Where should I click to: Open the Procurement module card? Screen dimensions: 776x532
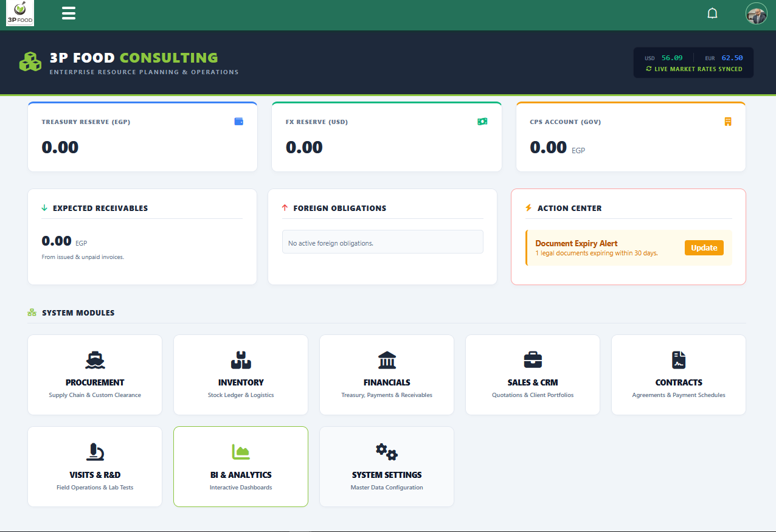95,375
